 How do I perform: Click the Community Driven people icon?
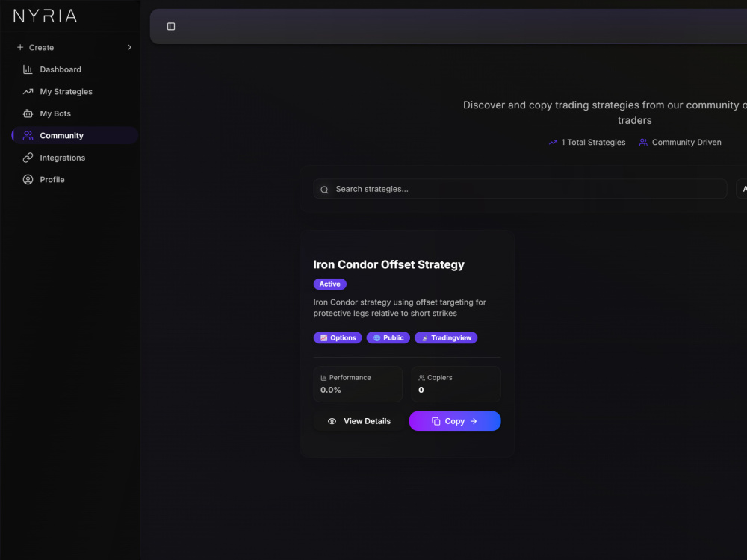pyautogui.click(x=643, y=143)
